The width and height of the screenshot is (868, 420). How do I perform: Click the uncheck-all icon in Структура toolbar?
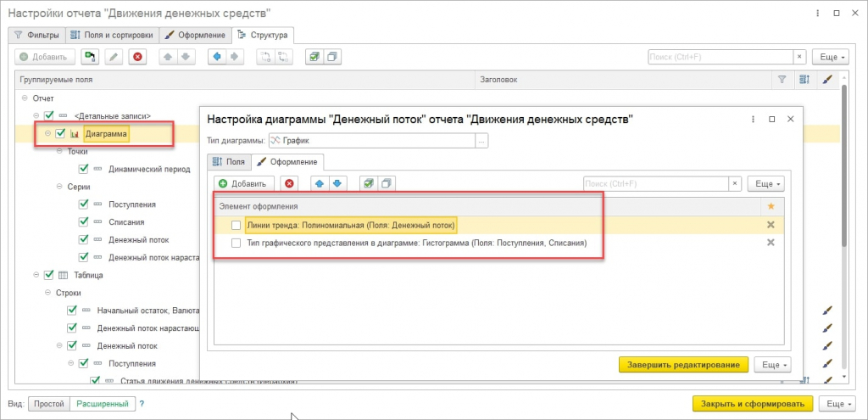(x=332, y=57)
